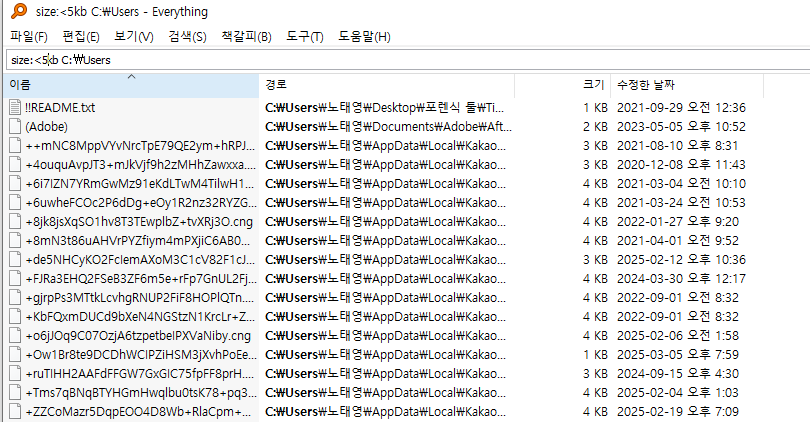Viewport: 810px width, 422px height.
Task: Sort by the 이름 column header
Action: (x=131, y=85)
